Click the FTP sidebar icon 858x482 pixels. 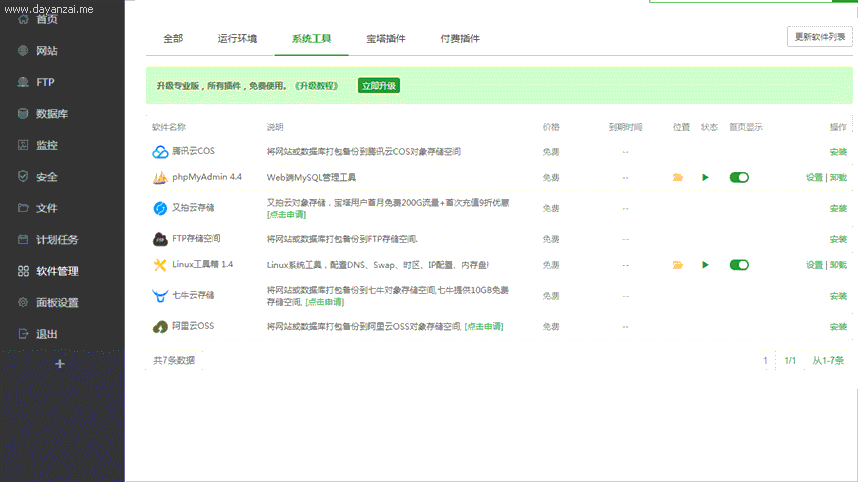click(x=23, y=82)
